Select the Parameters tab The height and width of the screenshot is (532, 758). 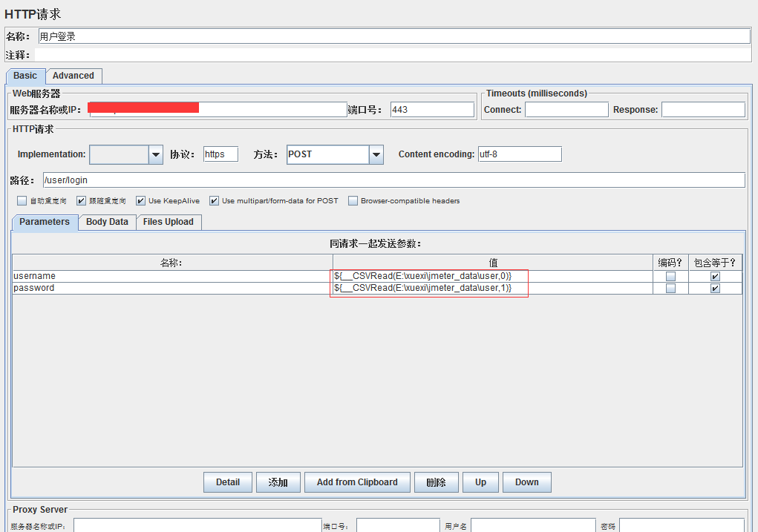(x=45, y=223)
